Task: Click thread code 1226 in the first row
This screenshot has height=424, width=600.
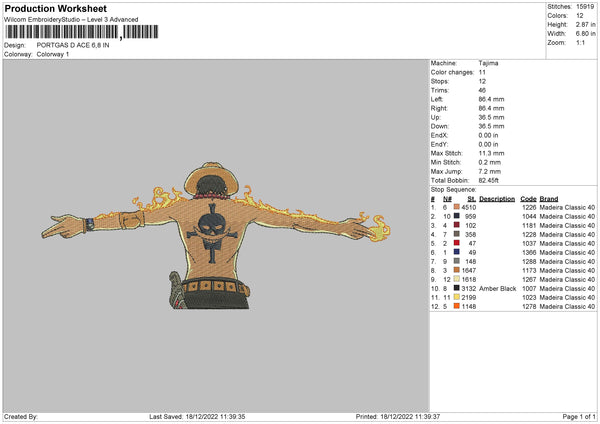Action: click(529, 207)
